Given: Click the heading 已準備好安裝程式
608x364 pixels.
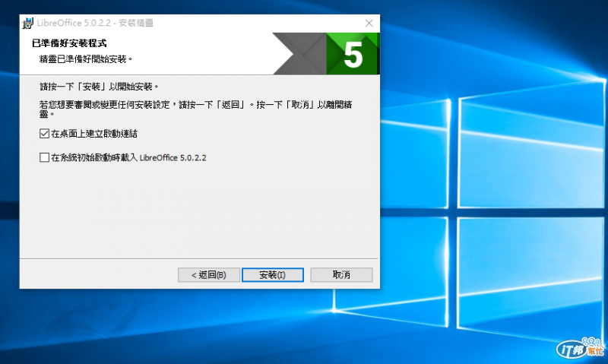Looking at the screenshot, I should [x=69, y=43].
